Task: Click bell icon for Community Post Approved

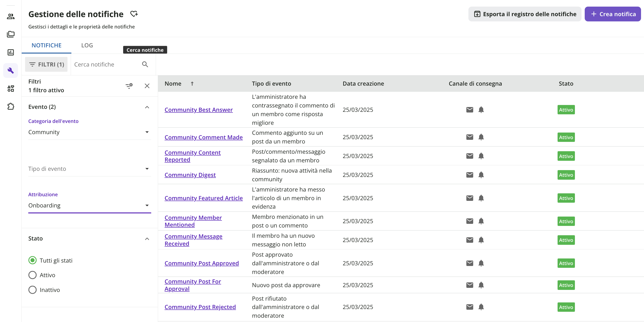Action: coord(481,263)
